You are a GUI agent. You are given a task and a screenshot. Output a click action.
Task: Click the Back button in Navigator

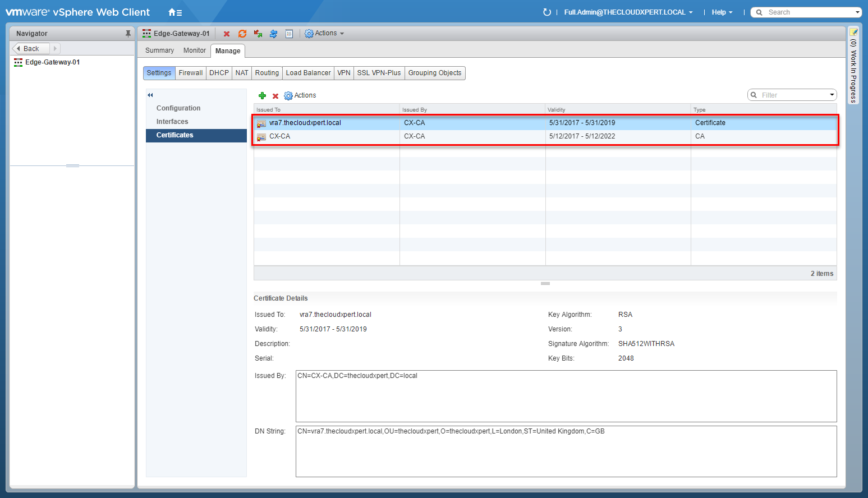(31, 49)
